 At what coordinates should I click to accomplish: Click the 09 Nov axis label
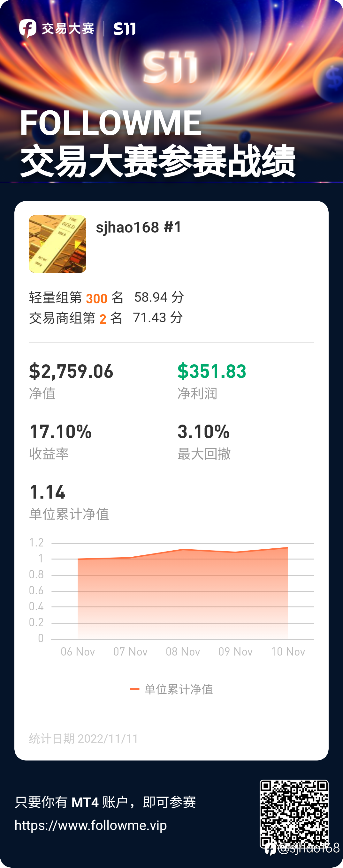pos(235,651)
